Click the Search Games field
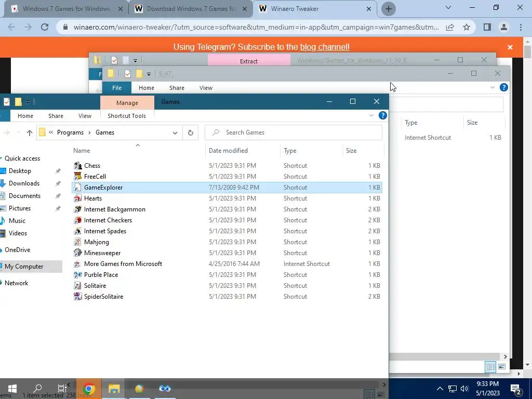532x399 pixels. [294, 132]
